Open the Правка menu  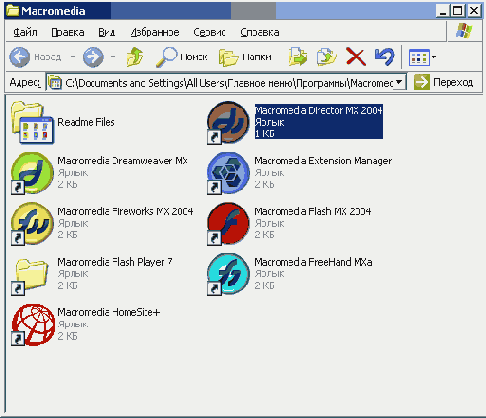click(68, 32)
